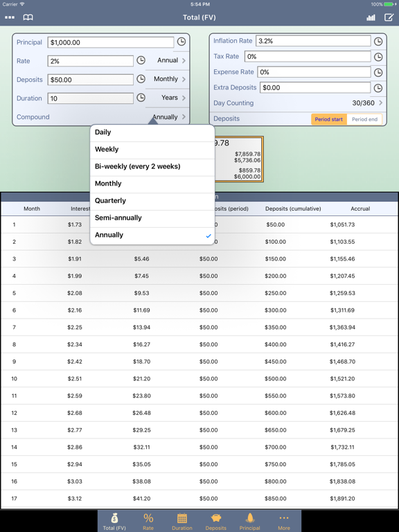The height and width of the screenshot is (532, 399).
Task: Expand the Compound Annually selector
Action: [168, 117]
